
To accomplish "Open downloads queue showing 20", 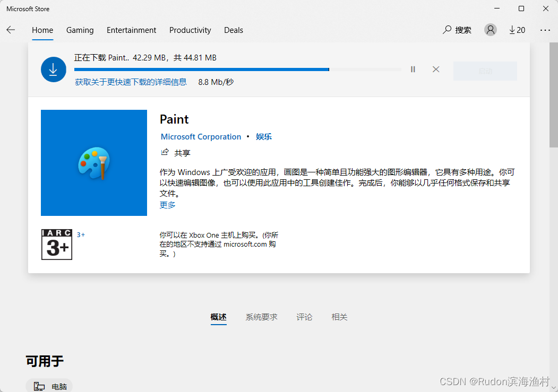I will 517,30.
